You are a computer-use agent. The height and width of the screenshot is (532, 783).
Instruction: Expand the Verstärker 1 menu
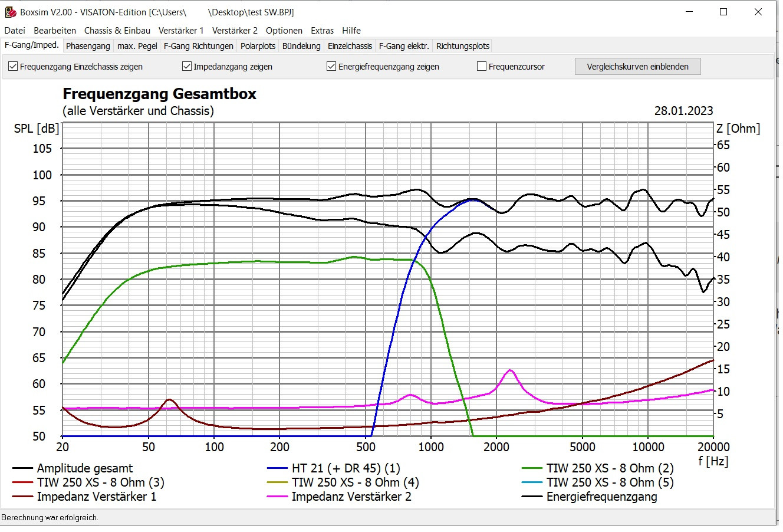[x=181, y=31]
